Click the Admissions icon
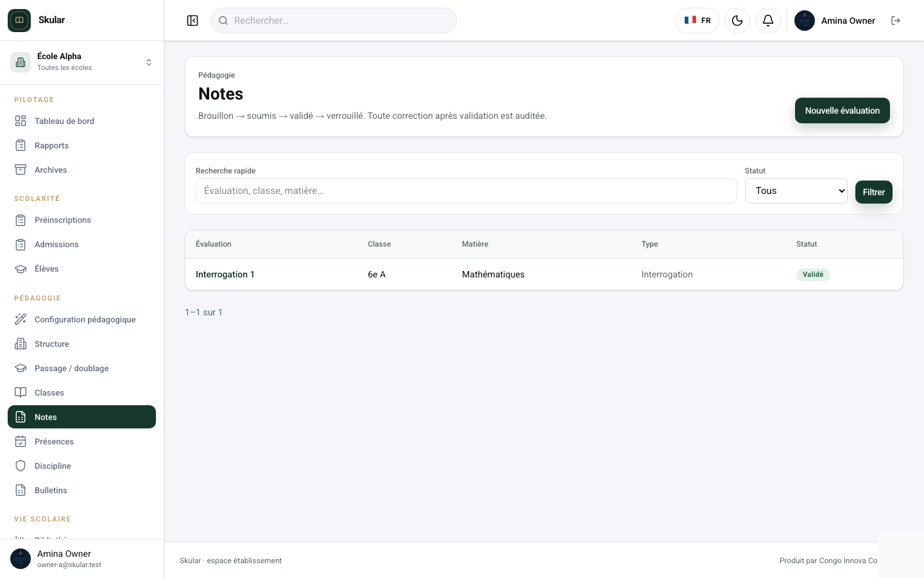This screenshot has height=578, width=924. [x=21, y=244]
